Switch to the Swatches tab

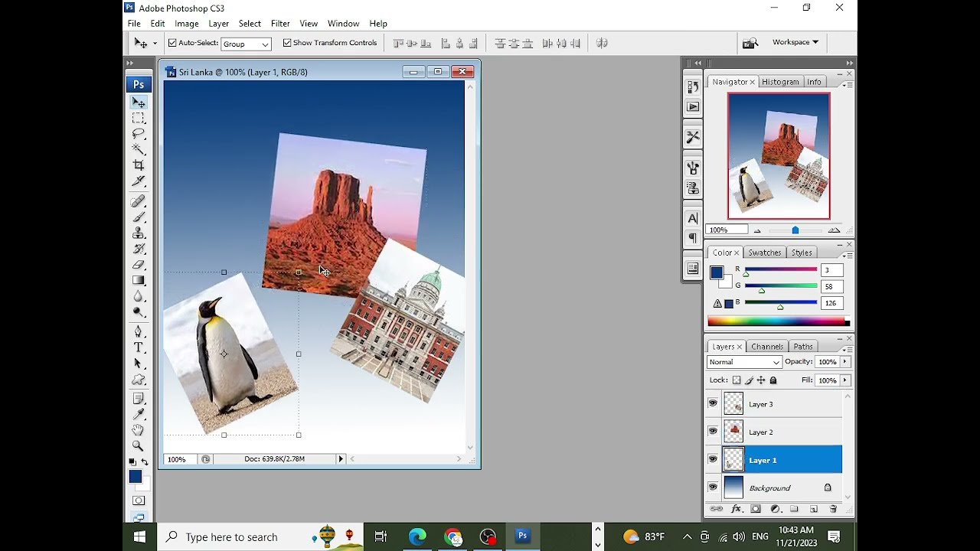pyautogui.click(x=765, y=253)
